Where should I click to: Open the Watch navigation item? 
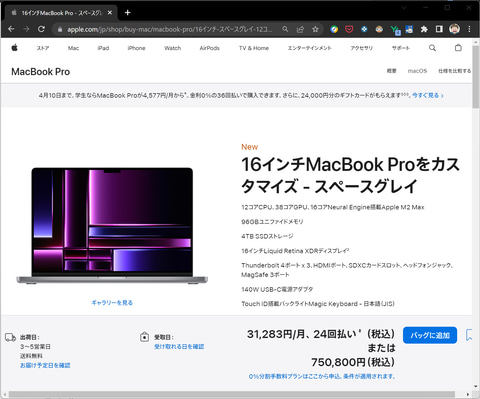(x=173, y=48)
